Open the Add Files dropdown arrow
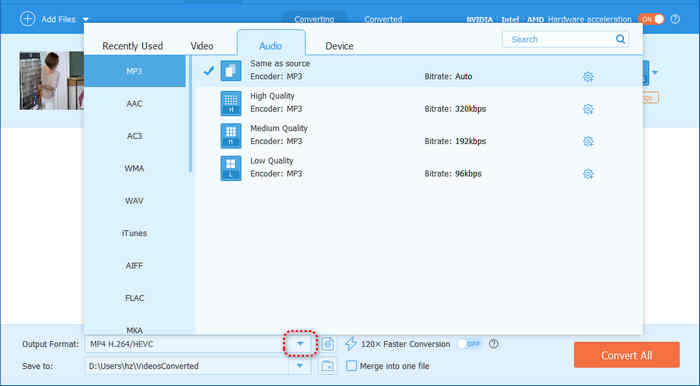Image resolution: width=700 pixels, height=386 pixels. (x=85, y=20)
